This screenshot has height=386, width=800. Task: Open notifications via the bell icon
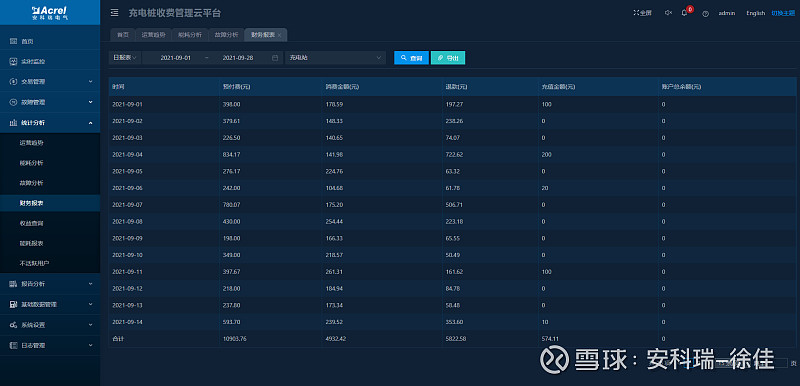click(684, 13)
